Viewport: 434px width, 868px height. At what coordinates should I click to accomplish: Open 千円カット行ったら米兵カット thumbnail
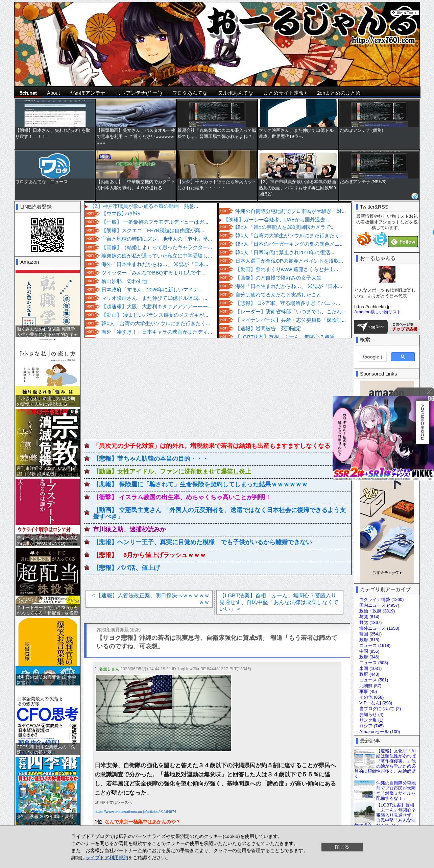[217, 175]
